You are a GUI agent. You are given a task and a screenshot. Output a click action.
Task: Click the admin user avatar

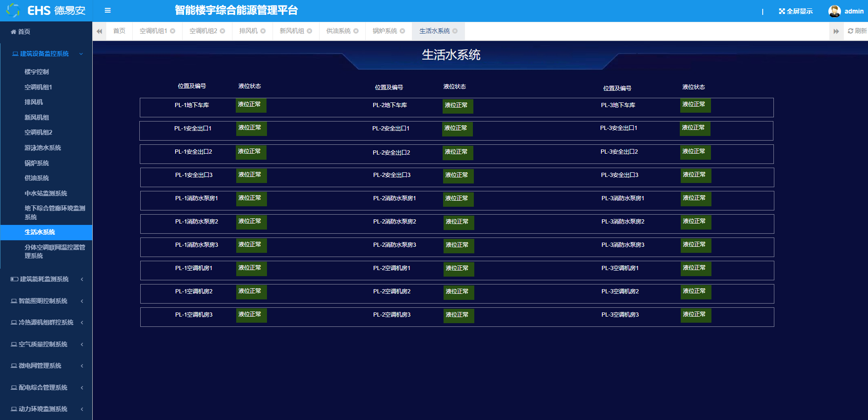pyautogui.click(x=834, y=11)
